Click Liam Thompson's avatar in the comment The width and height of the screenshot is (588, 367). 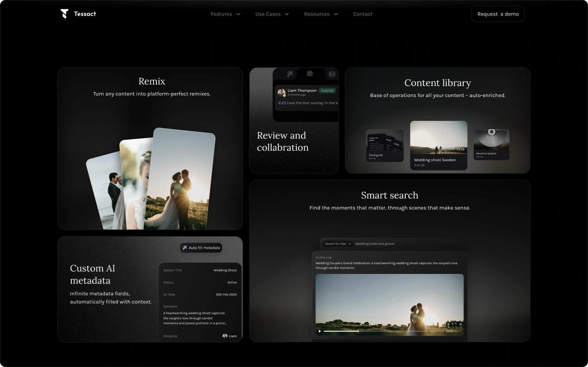point(281,92)
